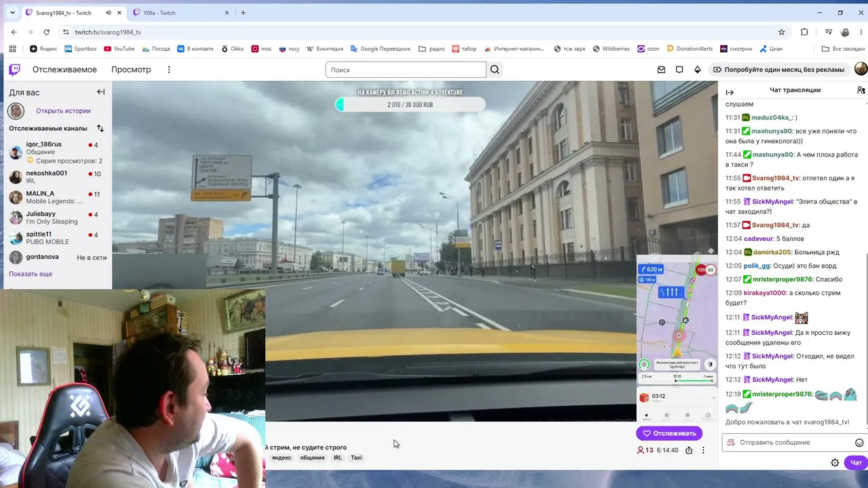Open spittle11 followed channel
The height and width of the screenshot is (488, 868).
point(56,238)
